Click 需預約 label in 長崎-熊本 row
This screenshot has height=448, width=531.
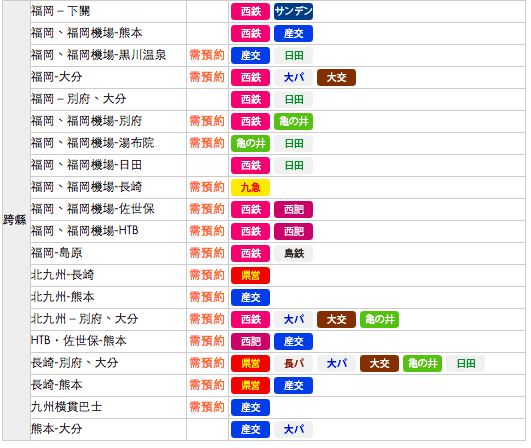(x=207, y=385)
